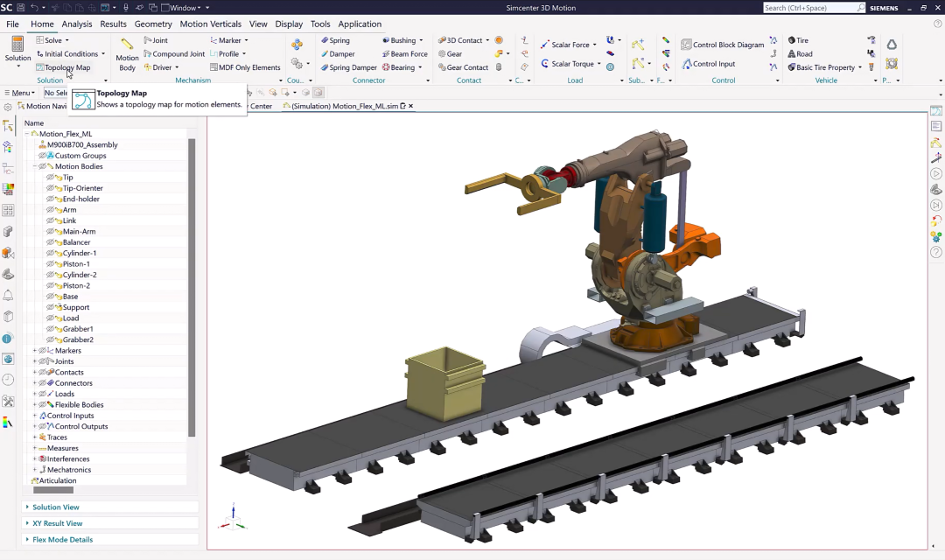
Task: Open the Control Block Diagram
Action: 722,45
